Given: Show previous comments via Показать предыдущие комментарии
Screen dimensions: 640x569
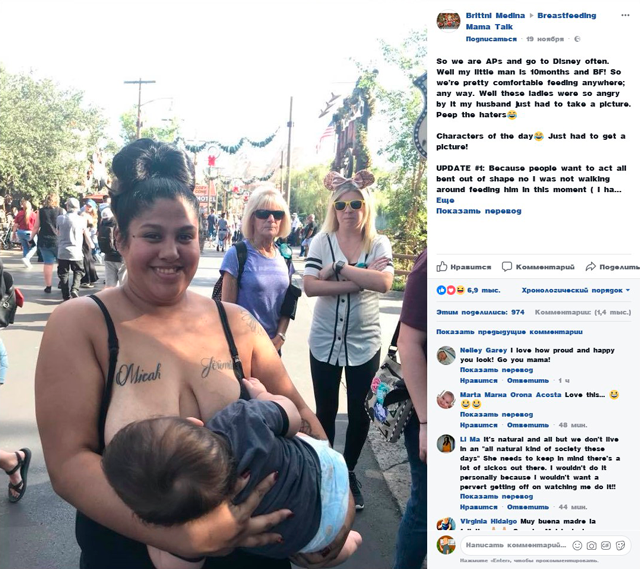Looking at the screenshot, I should click(x=509, y=332).
